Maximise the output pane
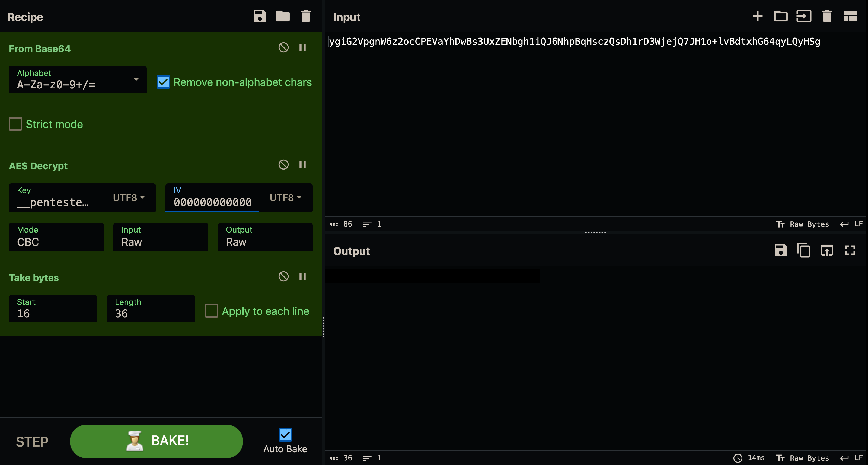Image resolution: width=868 pixels, height=465 pixels. pyautogui.click(x=850, y=250)
